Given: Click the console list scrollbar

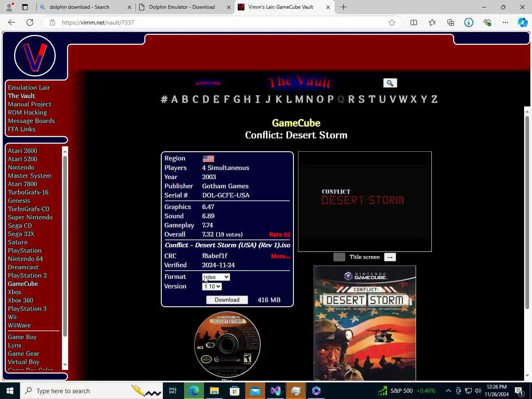Looking at the screenshot, I should tap(65, 245).
